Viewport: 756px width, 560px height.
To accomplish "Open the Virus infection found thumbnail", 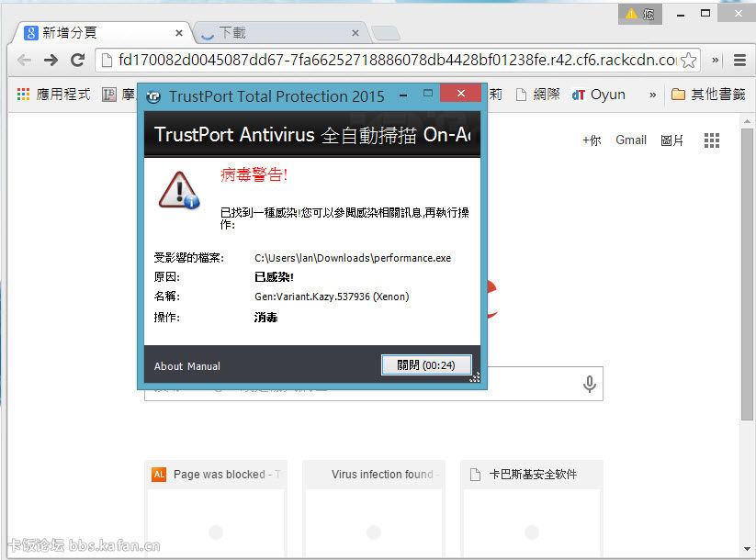I will pos(374,510).
